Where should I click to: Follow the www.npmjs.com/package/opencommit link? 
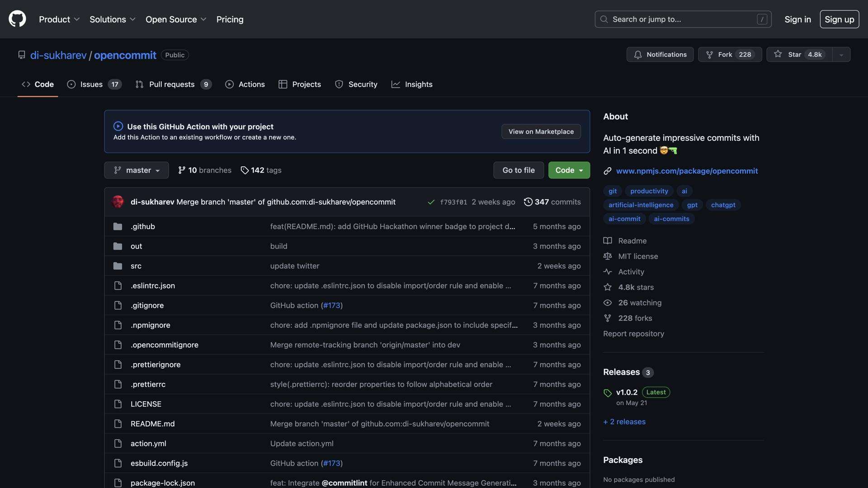687,171
